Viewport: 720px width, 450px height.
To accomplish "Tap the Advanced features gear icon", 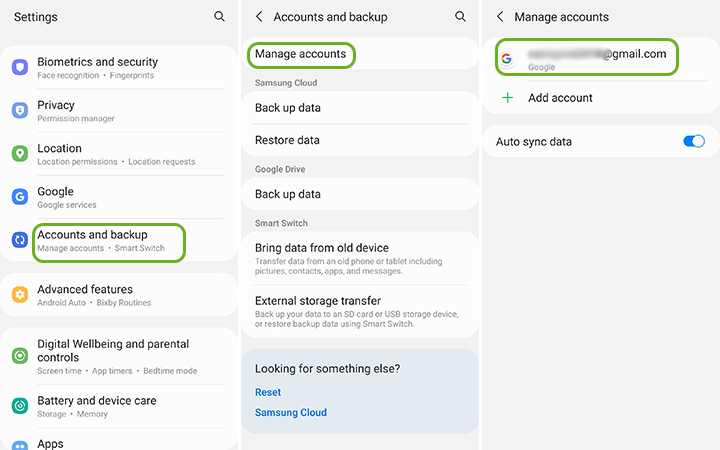I will (20, 294).
